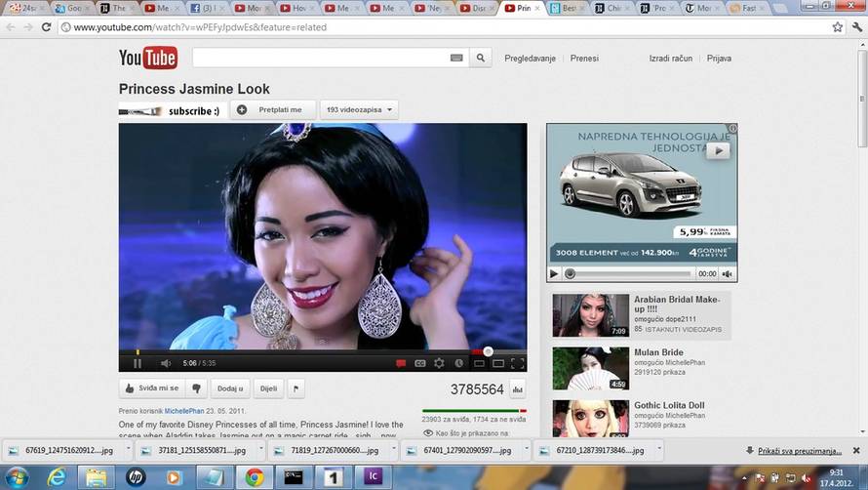Enter fullscreen mode in video player
This screenshot has height=490, width=868.
(x=518, y=364)
